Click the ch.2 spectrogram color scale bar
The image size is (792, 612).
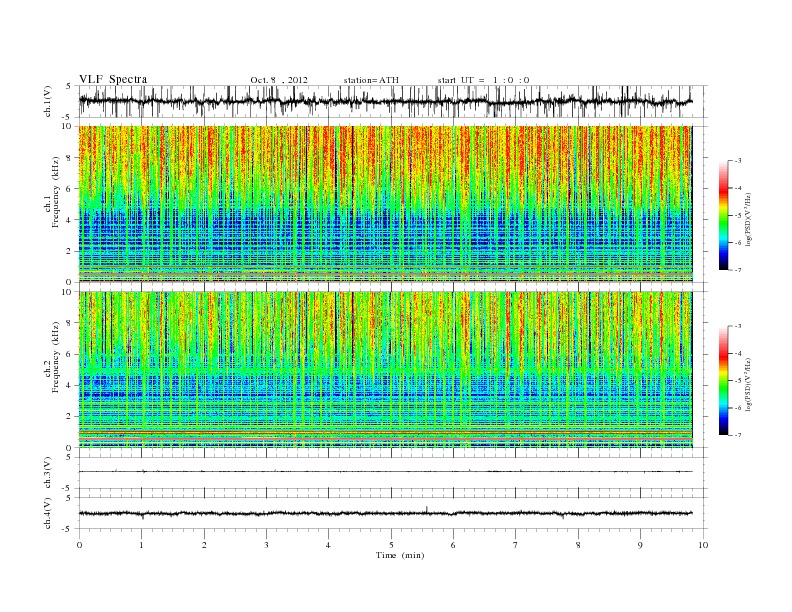pyautogui.click(x=724, y=380)
